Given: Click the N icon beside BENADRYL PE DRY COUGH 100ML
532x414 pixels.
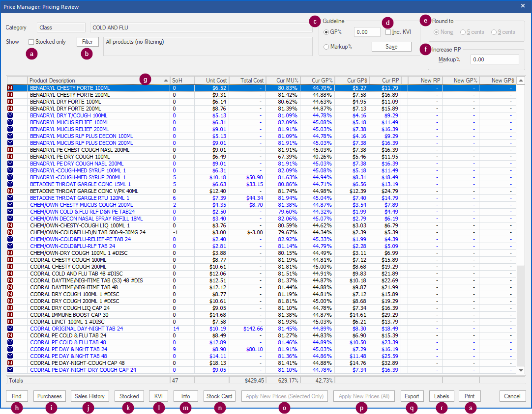Looking at the screenshot, I should (x=10, y=157).
